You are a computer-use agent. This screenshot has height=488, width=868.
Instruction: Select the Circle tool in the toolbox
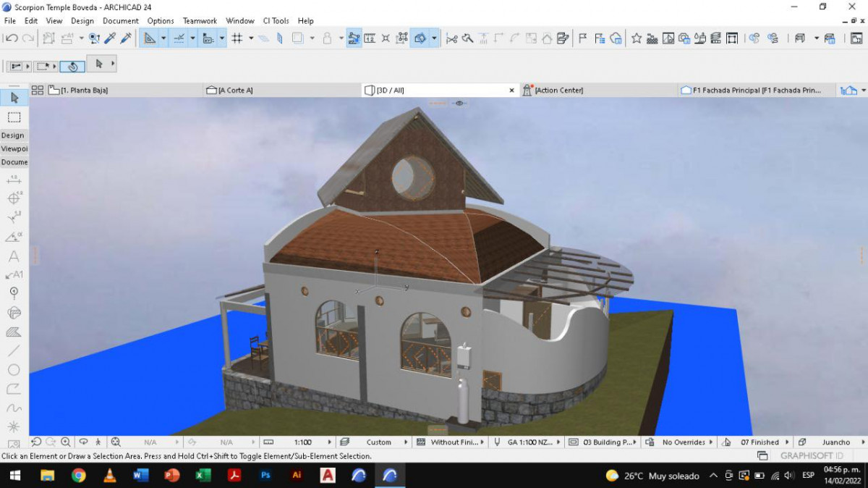pos(14,370)
